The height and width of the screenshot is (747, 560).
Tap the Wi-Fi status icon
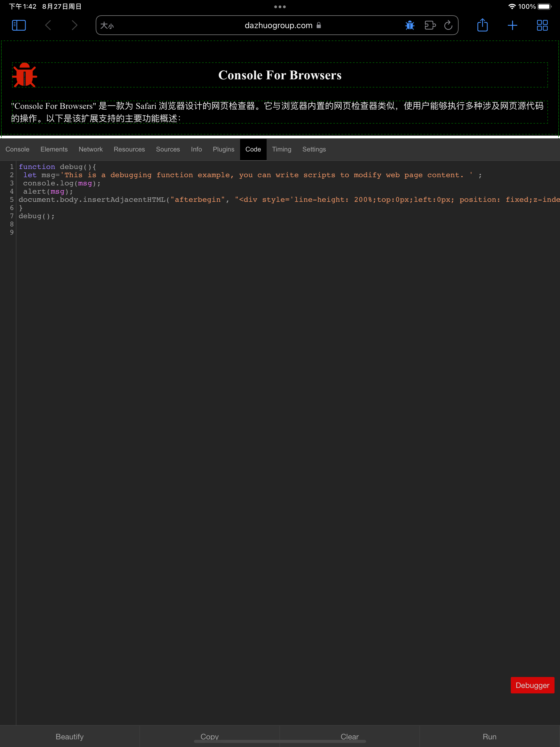512,6
